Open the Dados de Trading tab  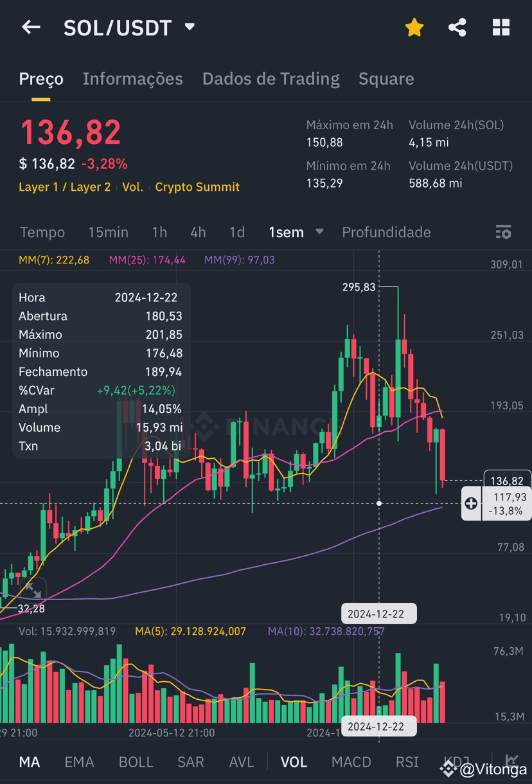tap(270, 79)
